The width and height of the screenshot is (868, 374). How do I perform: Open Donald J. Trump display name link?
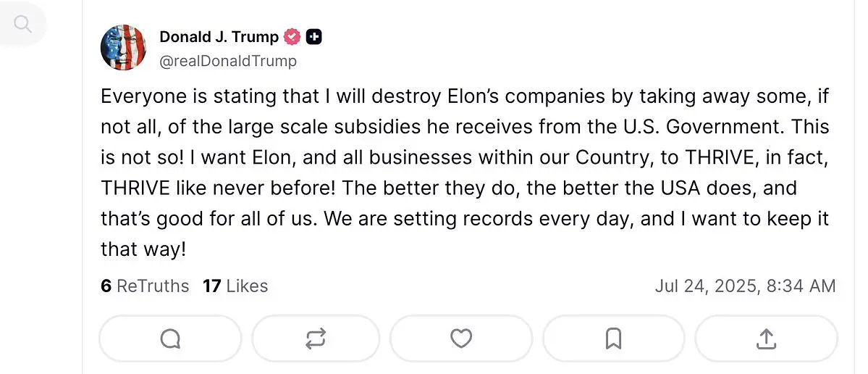tap(219, 36)
